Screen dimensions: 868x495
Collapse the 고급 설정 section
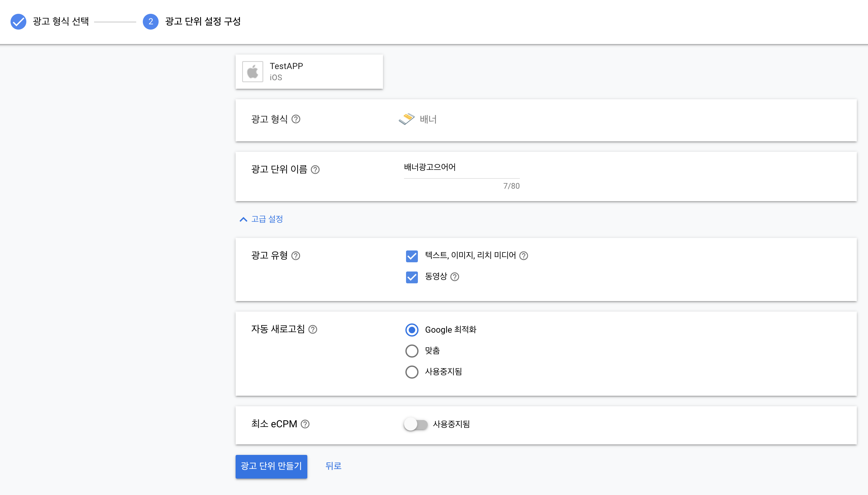(x=261, y=219)
